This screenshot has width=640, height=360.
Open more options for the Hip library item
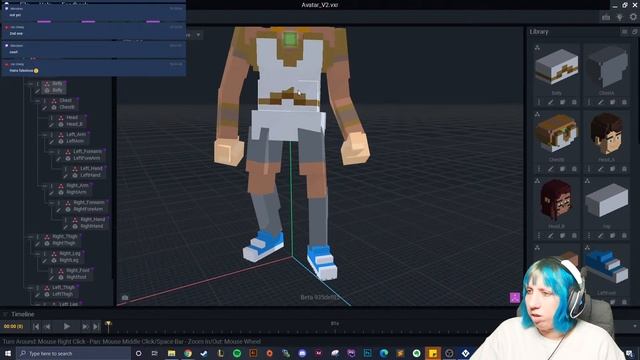coord(589,236)
